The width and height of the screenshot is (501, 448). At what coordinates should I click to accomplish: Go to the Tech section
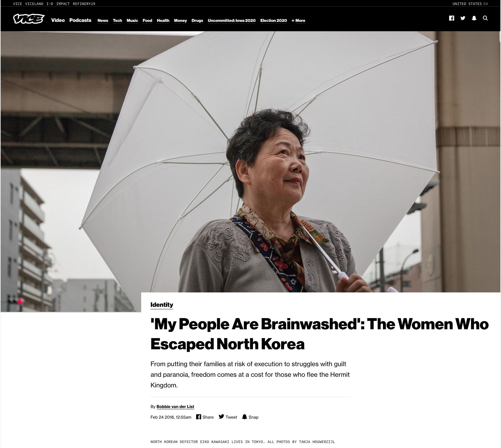(x=117, y=21)
